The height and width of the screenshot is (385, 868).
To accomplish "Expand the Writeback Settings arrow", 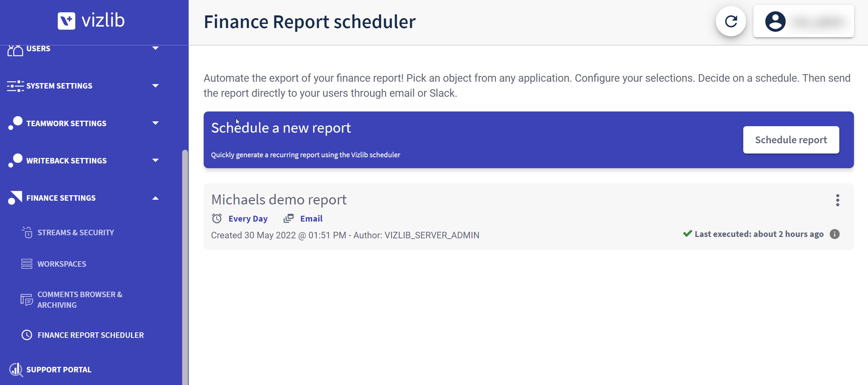I will coord(155,160).
